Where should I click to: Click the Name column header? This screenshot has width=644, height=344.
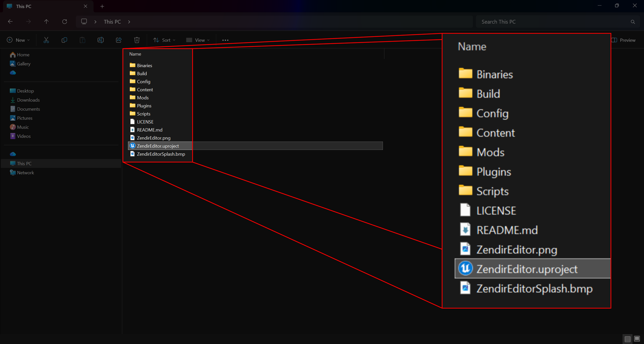click(135, 54)
